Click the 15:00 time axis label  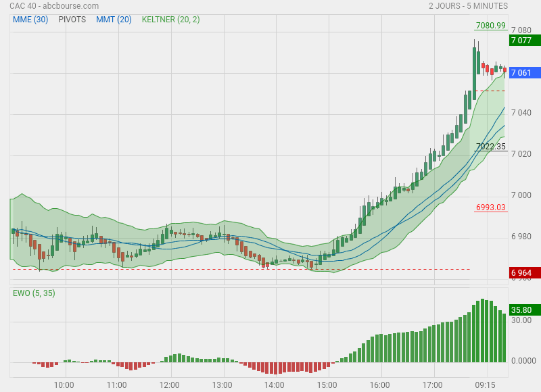pyautogui.click(x=327, y=385)
